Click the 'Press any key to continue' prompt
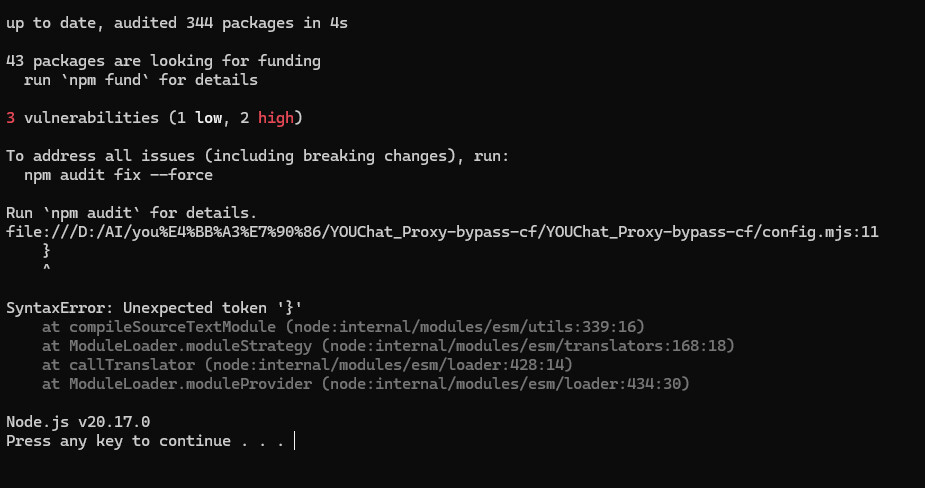The width and height of the screenshot is (925, 488). [x=145, y=441]
